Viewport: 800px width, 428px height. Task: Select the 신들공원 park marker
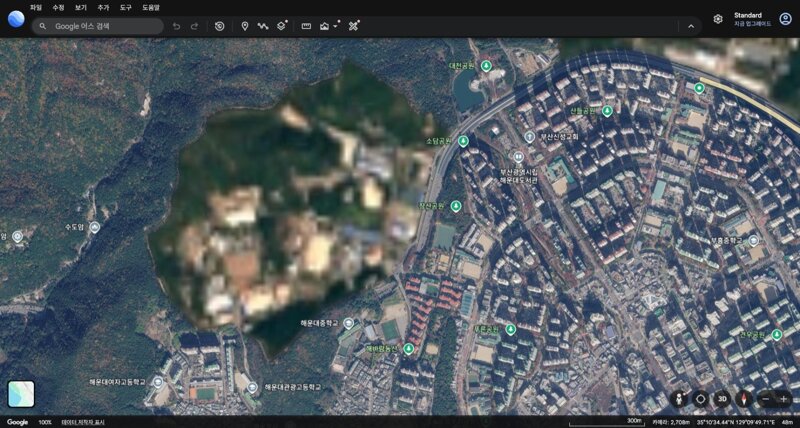coord(607,111)
